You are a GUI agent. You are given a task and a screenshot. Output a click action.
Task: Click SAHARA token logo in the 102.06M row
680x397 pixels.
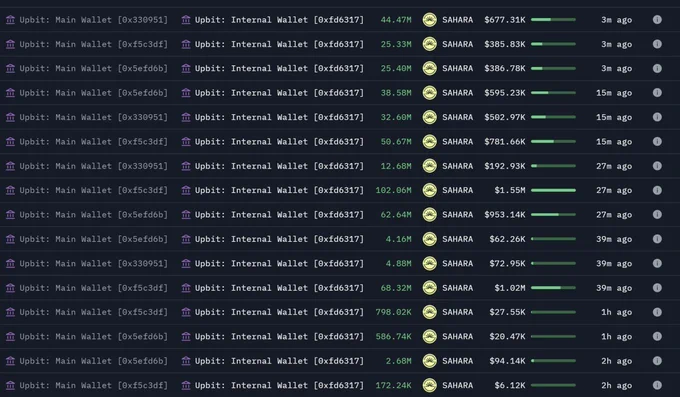429,190
